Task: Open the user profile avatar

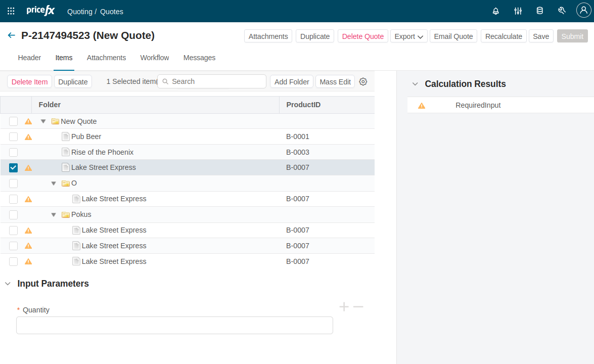Action: 583,11
